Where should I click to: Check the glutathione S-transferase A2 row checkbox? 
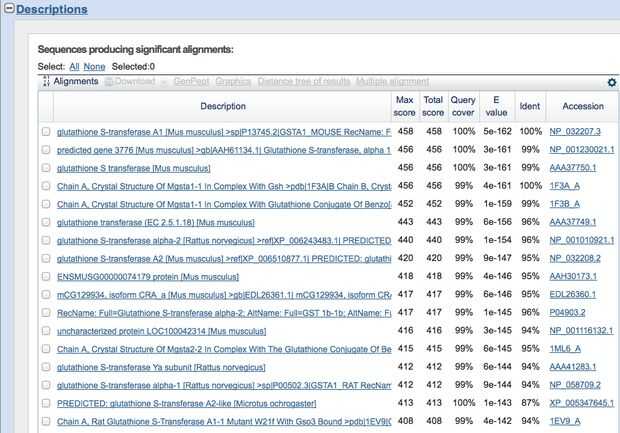[46, 258]
